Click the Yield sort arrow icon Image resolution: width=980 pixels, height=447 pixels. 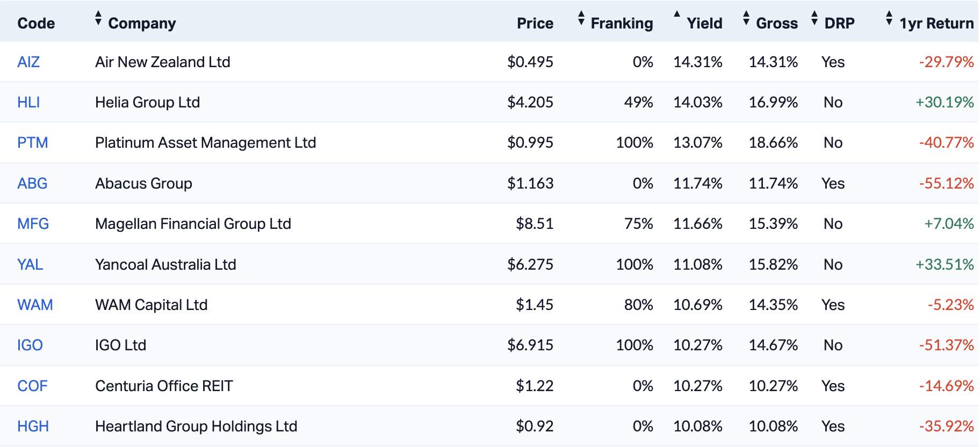click(x=677, y=15)
